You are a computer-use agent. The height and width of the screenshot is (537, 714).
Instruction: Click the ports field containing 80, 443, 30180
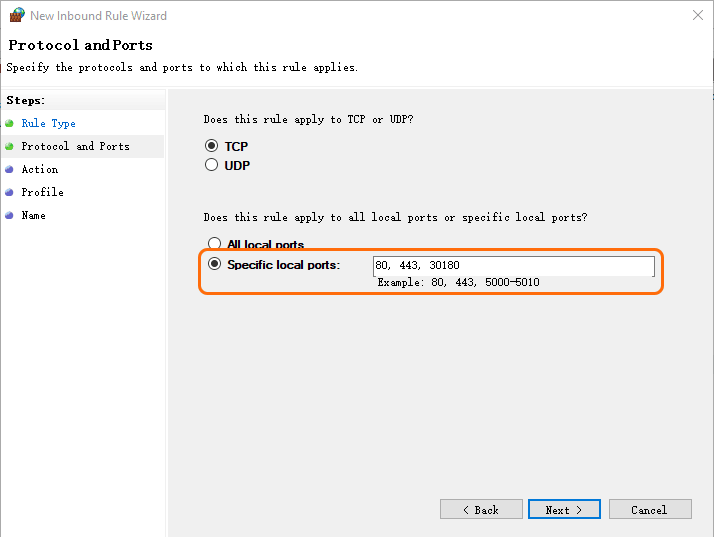pos(513,266)
